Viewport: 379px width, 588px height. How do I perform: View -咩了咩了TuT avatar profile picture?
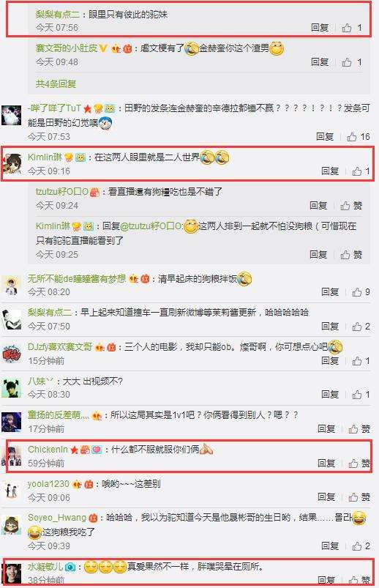11,115
